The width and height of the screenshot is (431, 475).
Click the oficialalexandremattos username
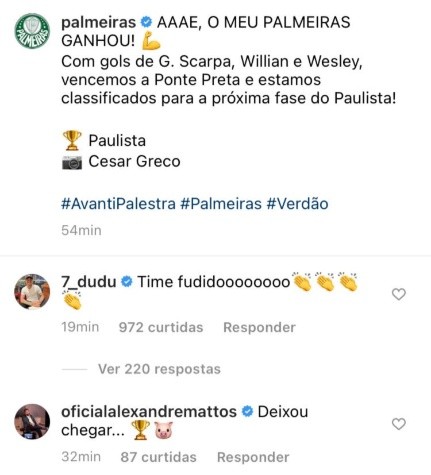click(149, 412)
